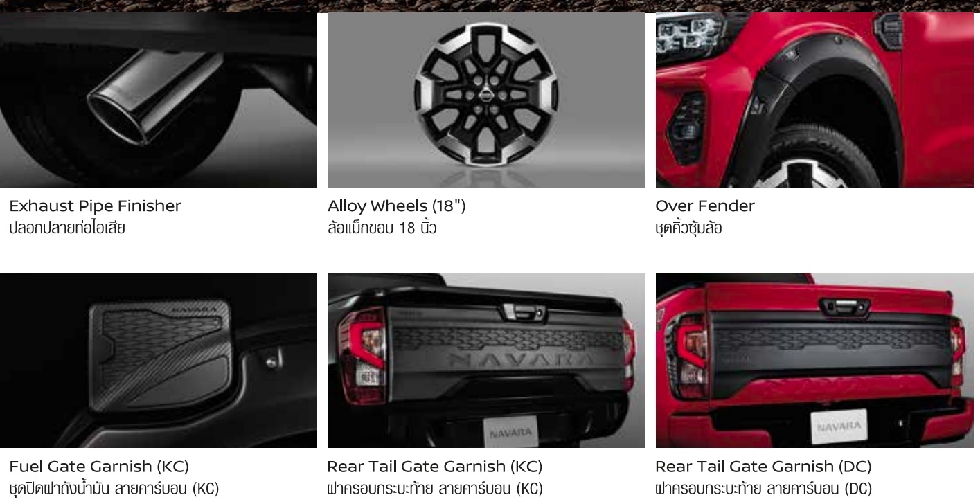Click the NAVARA license plate on red truck

point(839,427)
